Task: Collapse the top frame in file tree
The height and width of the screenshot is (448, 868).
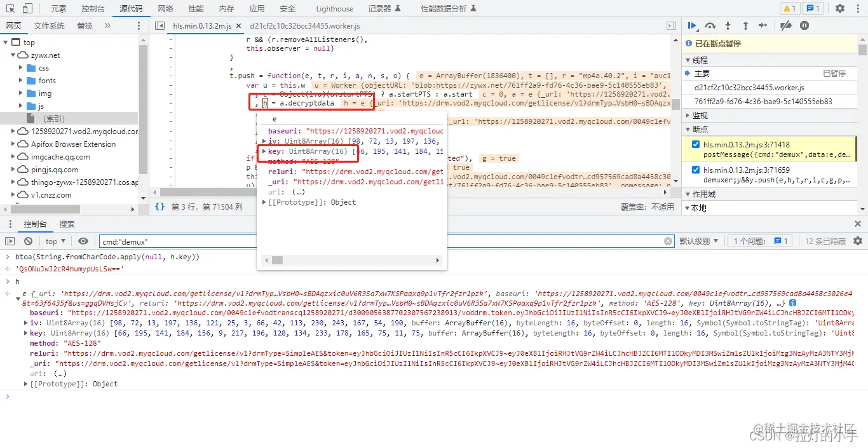Action: [x=6, y=43]
